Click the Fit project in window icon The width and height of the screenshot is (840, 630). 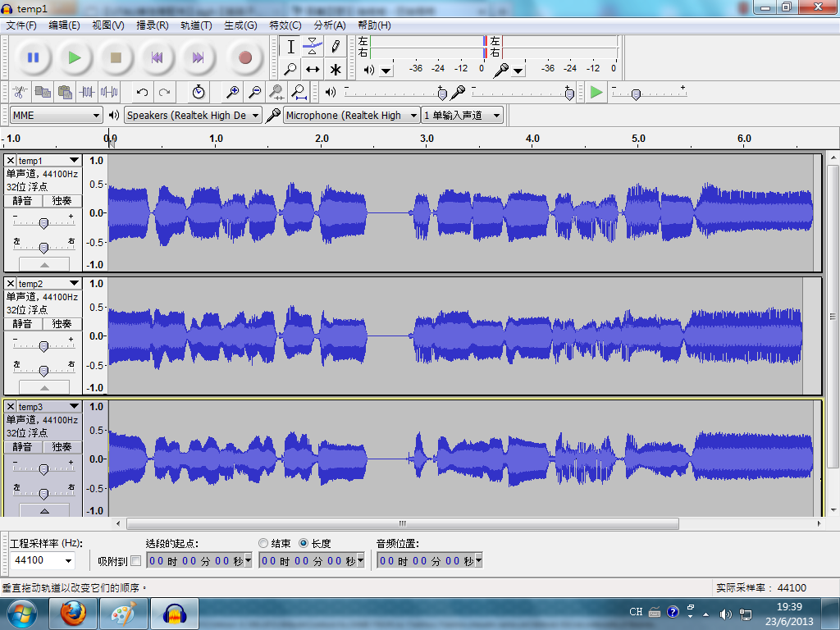tap(299, 92)
